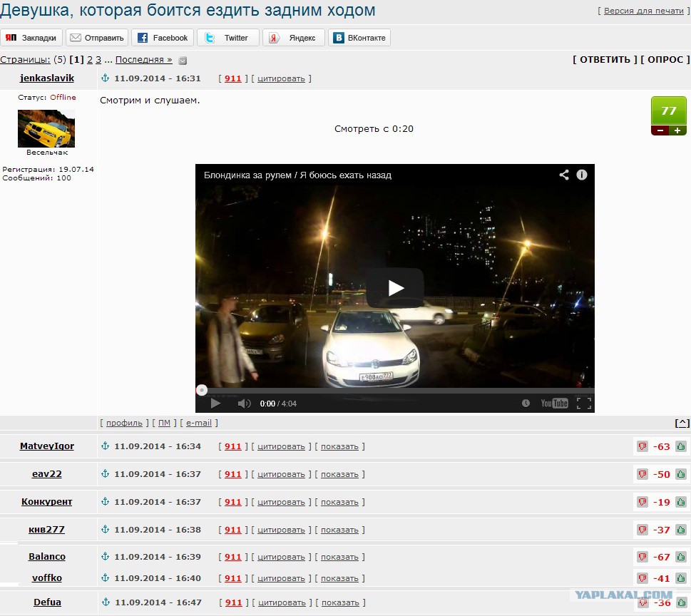Send the thread via Отправить button
The image size is (691, 616).
point(97,38)
